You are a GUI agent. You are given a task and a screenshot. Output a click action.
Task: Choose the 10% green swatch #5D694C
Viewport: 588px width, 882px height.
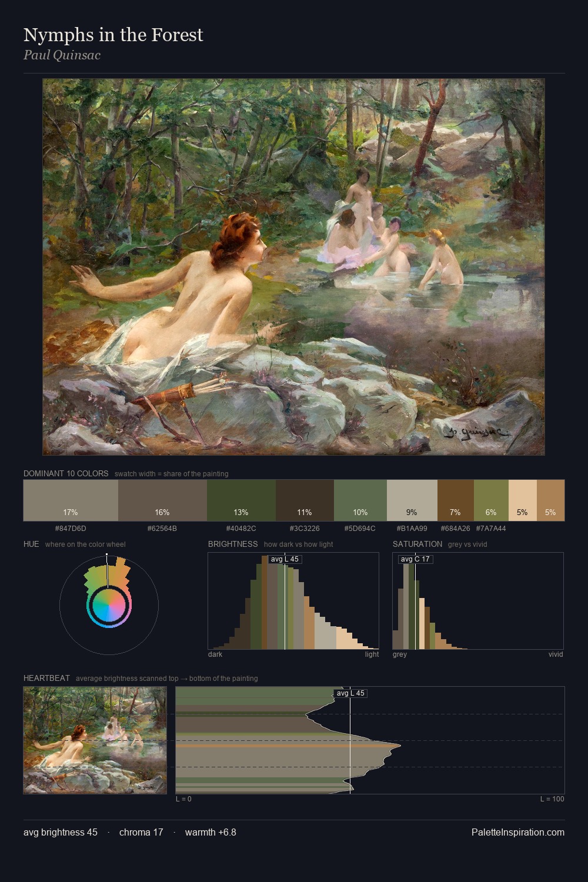[x=360, y=500]
